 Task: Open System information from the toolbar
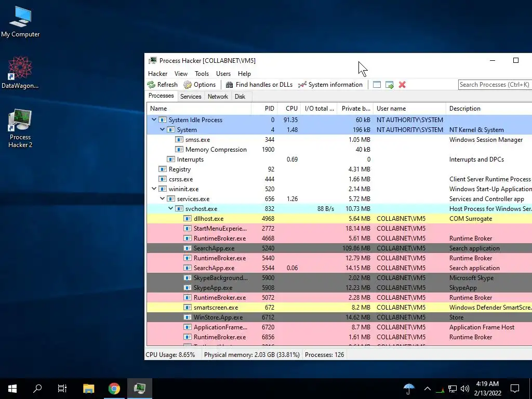[330, 85]
